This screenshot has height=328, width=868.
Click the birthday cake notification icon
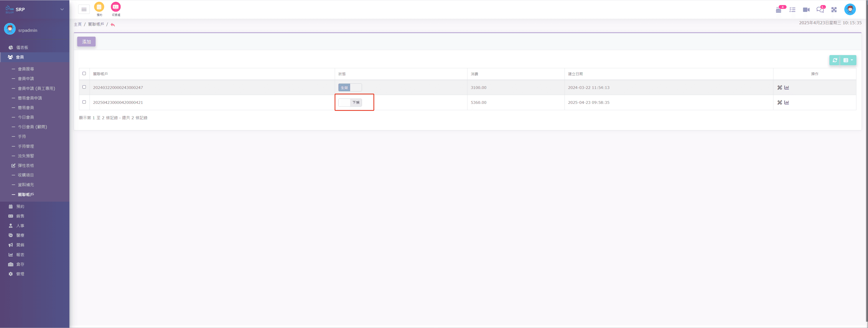(779, 10)
